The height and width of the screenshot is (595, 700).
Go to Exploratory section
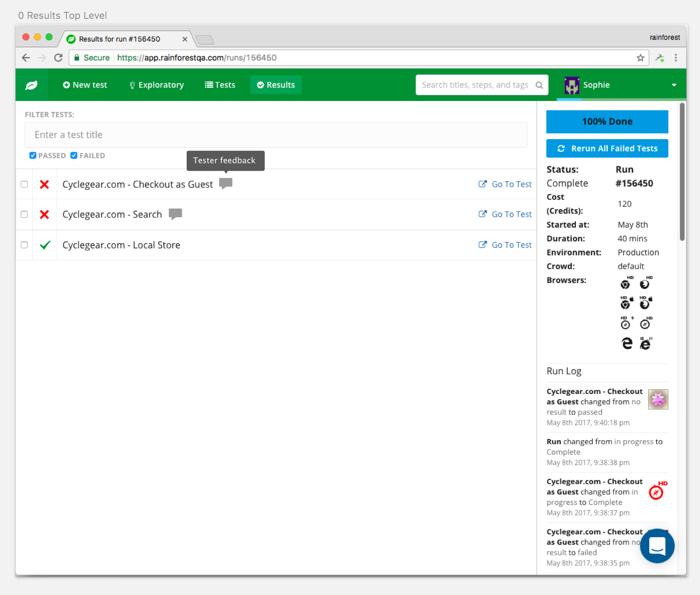[x=156, y=85]
